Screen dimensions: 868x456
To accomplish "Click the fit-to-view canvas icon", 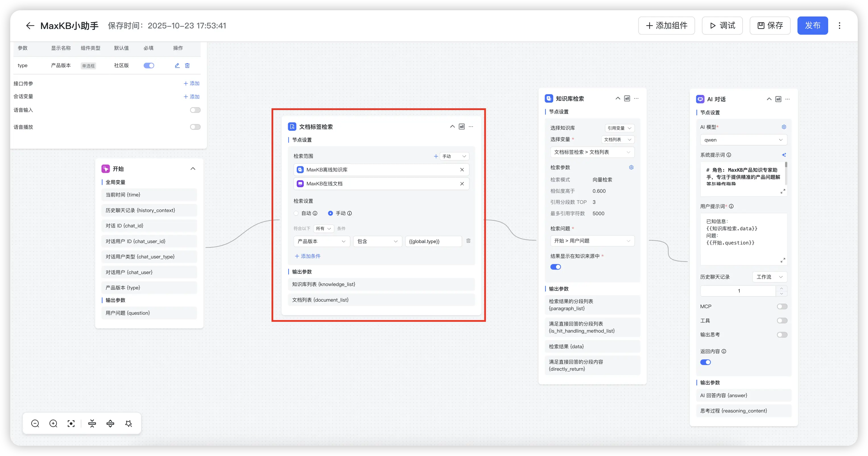I will tap(71, 423).
